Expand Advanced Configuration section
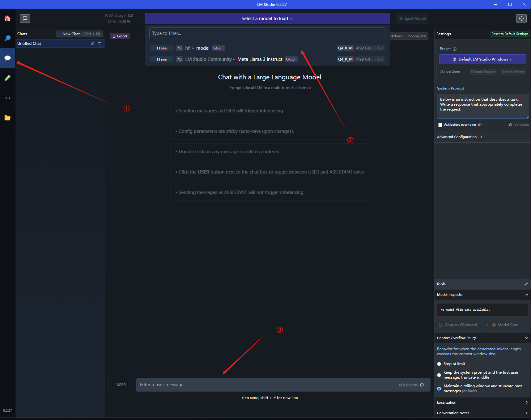Image resolution: width=531 pixels, height=420 pixels. (x=460, y=137)
